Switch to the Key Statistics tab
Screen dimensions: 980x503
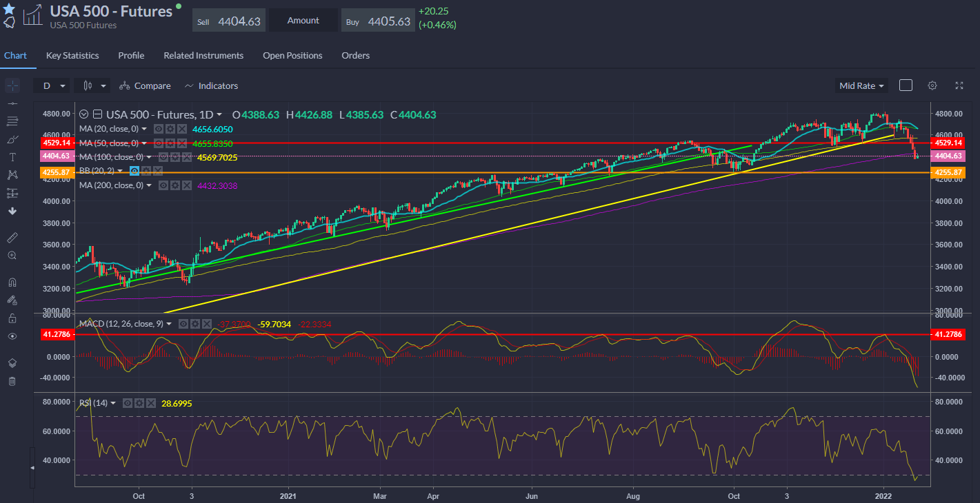72,55
